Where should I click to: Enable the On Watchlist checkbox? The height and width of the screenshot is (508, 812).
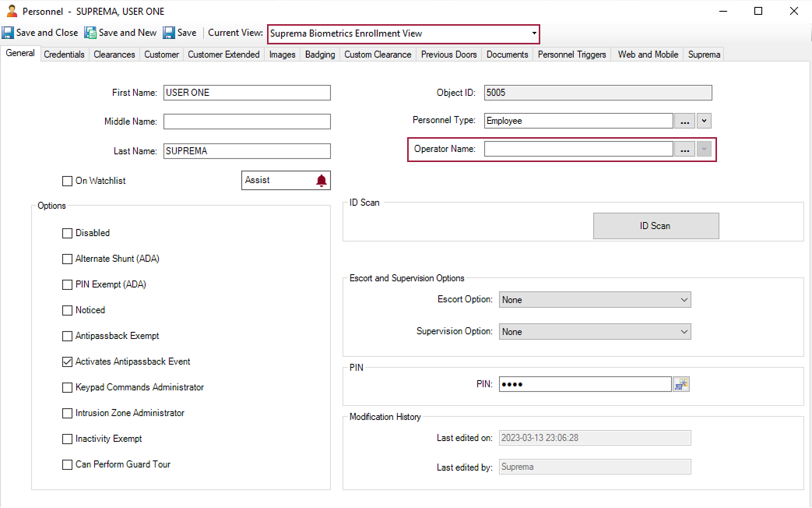(67, 181)
